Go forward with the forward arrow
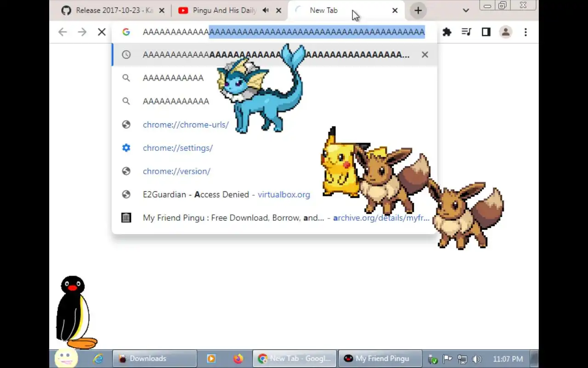 (82, 32)
